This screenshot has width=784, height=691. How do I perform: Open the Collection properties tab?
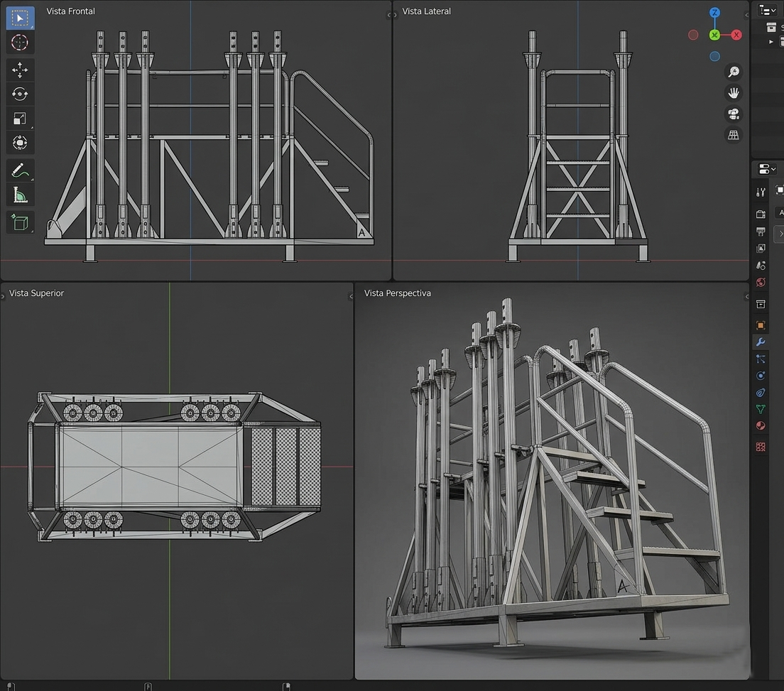[x=761, y=304]
